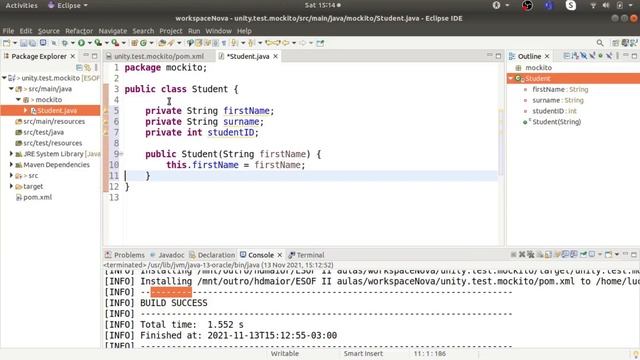Expand Student.java in Package Explorer

(x=25, y=110)
